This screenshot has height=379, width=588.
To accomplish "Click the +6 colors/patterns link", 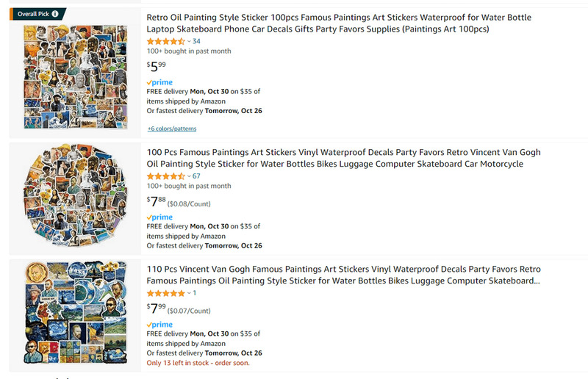I will coord(172,129).
